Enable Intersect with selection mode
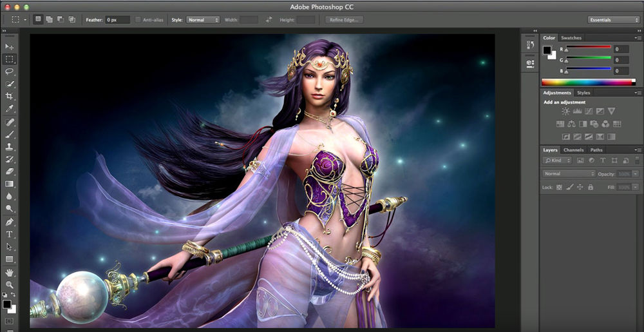This screenshot has width=644, height=332. [72, 19]
